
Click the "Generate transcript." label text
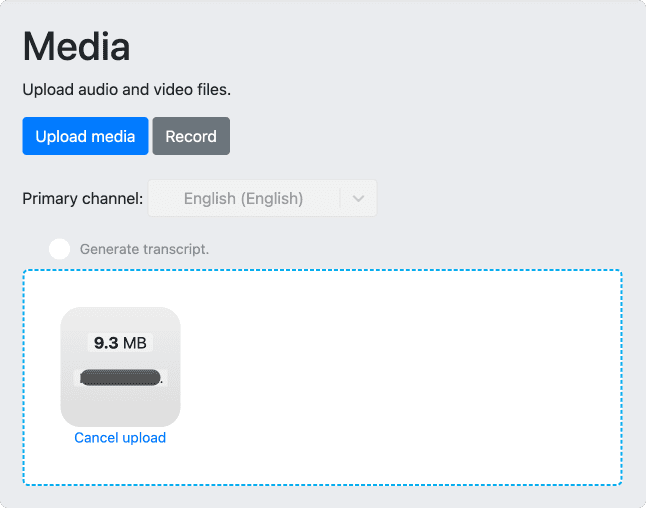pyautogui.click(x=144, y=249)
